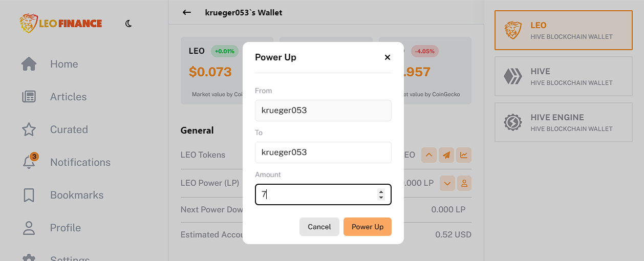Confirm with the Power Up button
This screenshot has width=644, height=261.
[368, 227]
